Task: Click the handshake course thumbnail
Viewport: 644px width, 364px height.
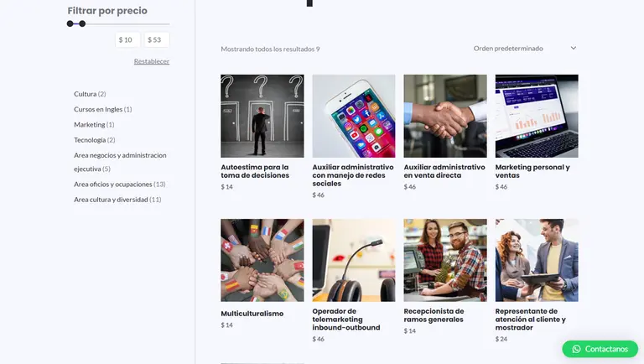Action: point(444,116)
